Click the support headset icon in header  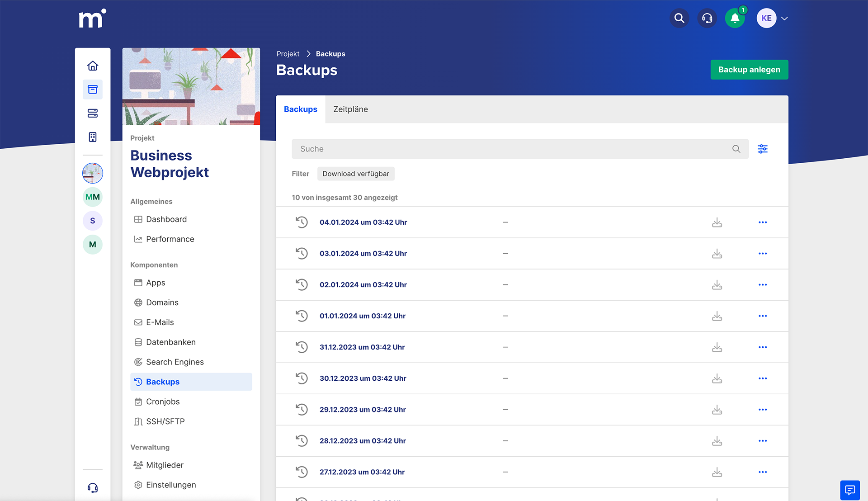point(707,18)
